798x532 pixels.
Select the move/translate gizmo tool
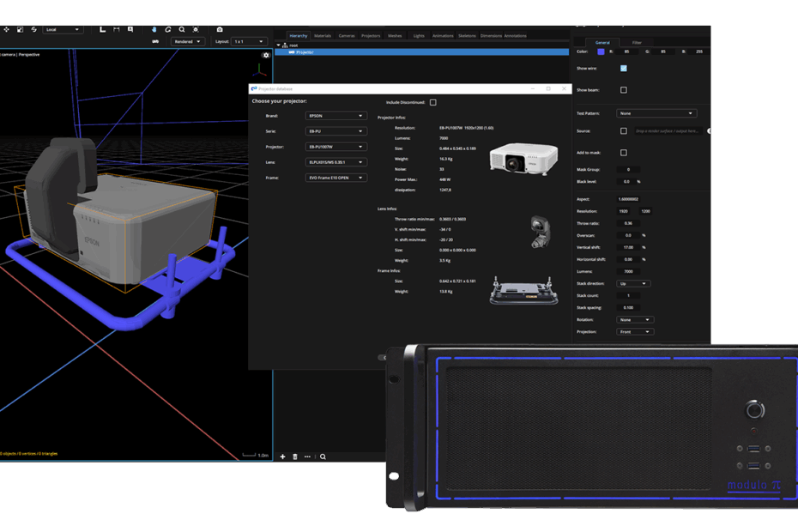pyautogui.click(x=6, y=29)
